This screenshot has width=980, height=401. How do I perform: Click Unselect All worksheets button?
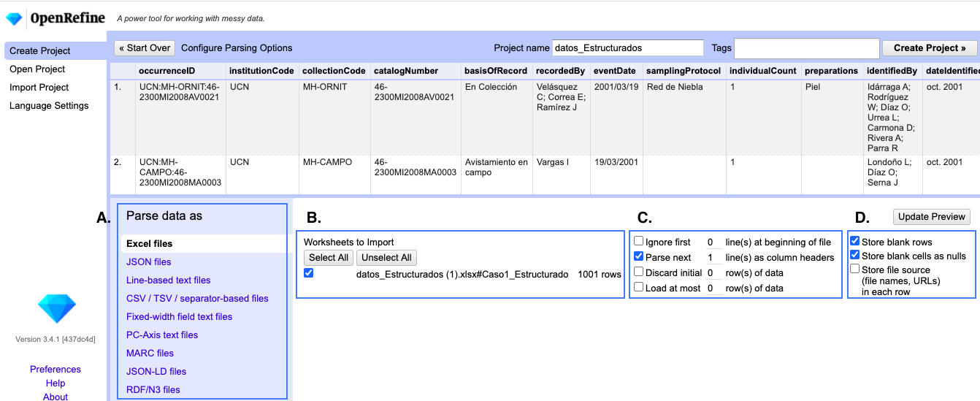386,258
